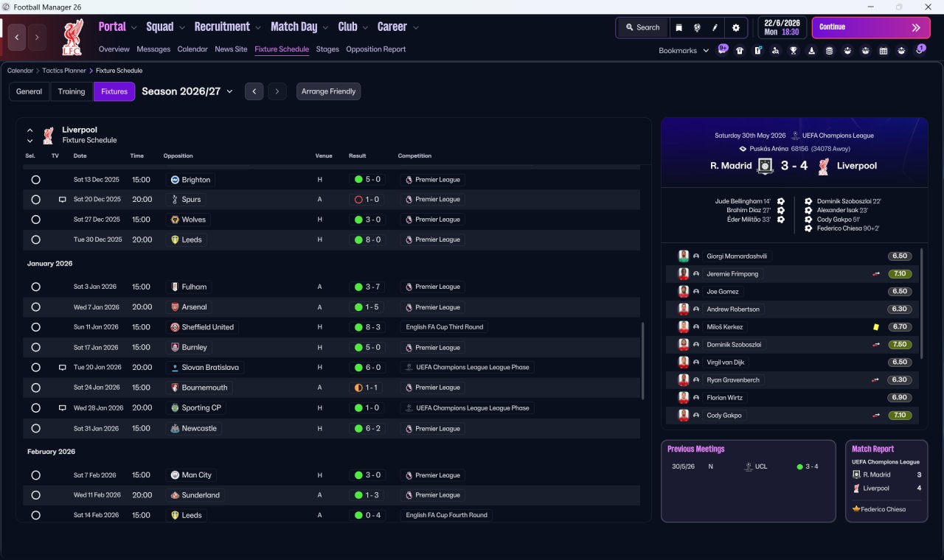Open the shirt squad bookmark shortcut
Image resolution: width=944 pixels, height=560 pixels.
click(x=740, y=50)
